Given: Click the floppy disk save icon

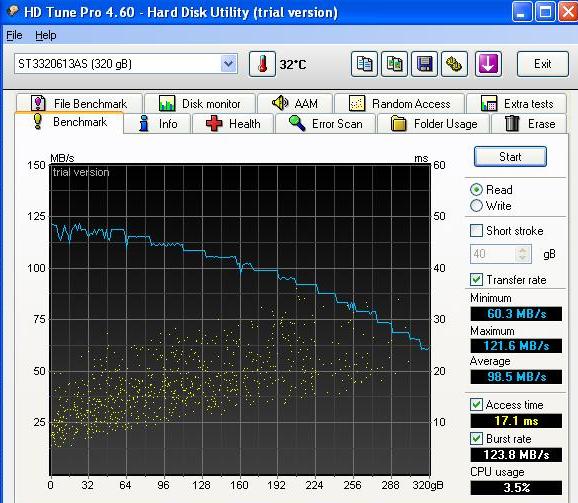Looking at the screenshot, I should coord(424,64).
